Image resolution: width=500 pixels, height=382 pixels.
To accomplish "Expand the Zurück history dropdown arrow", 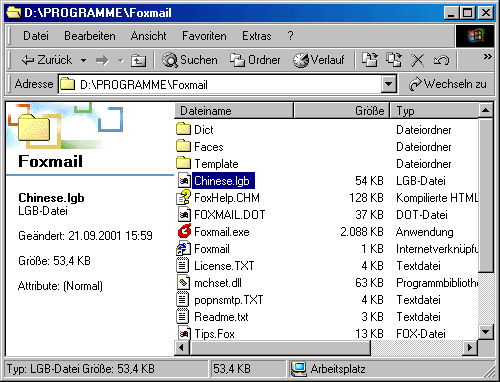I will 83,60.
